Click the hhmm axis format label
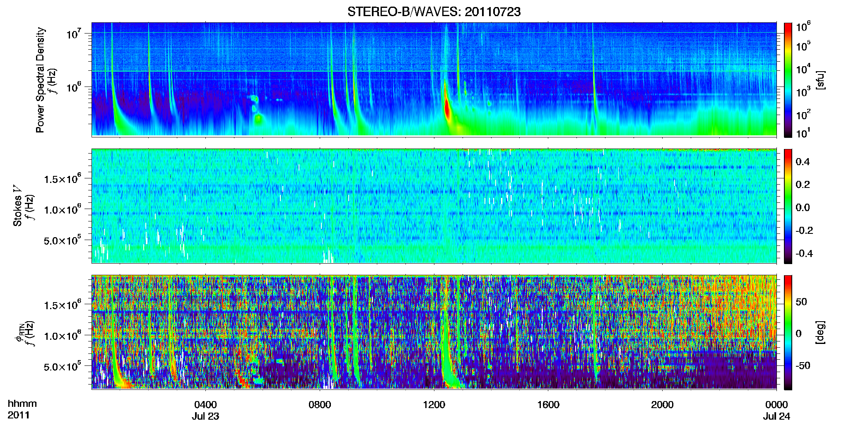This screenshot has width=868, height=447. click(22, 404)
